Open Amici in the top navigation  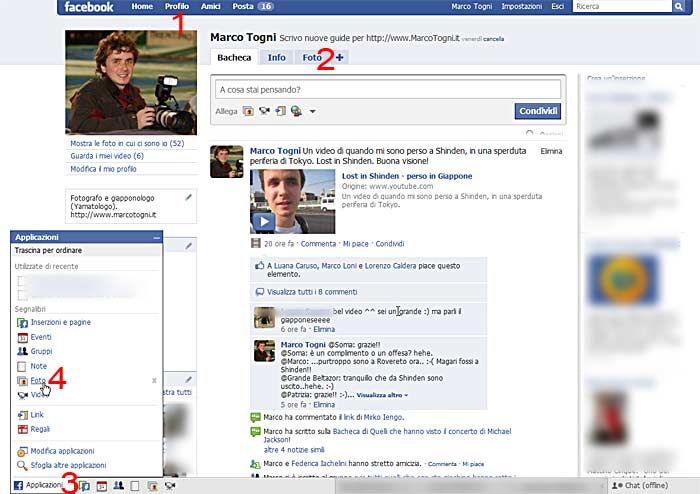click(210, 6)
